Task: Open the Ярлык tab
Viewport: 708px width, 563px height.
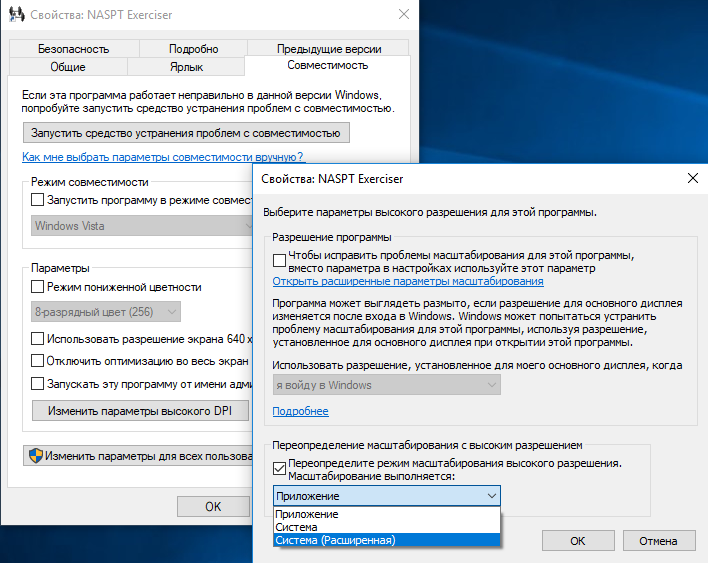Action: click(x=186, y=67)
